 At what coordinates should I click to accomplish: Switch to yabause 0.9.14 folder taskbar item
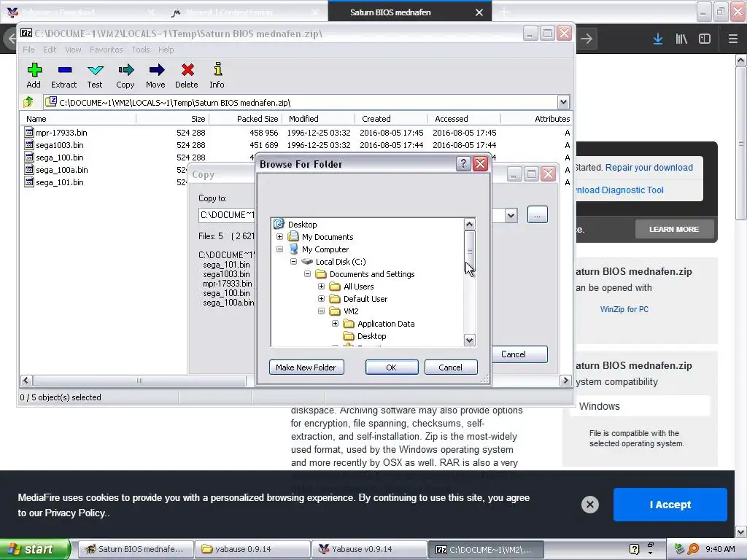(252, 549)
